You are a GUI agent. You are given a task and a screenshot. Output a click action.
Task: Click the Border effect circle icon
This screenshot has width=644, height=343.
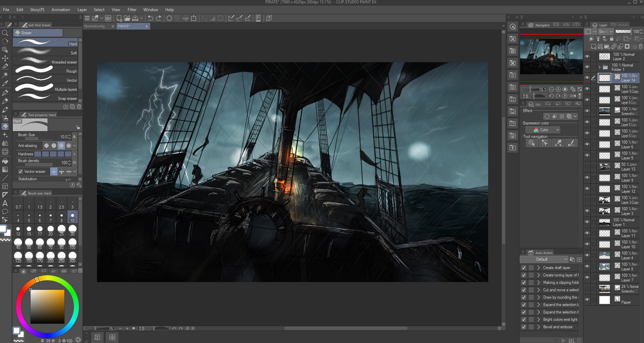[x=547, y=116]
